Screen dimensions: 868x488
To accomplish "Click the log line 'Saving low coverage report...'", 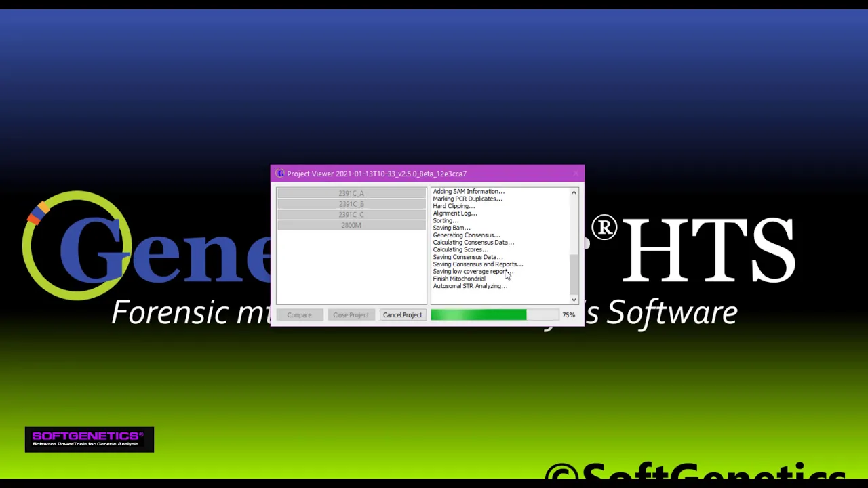I will coord(473,272).
